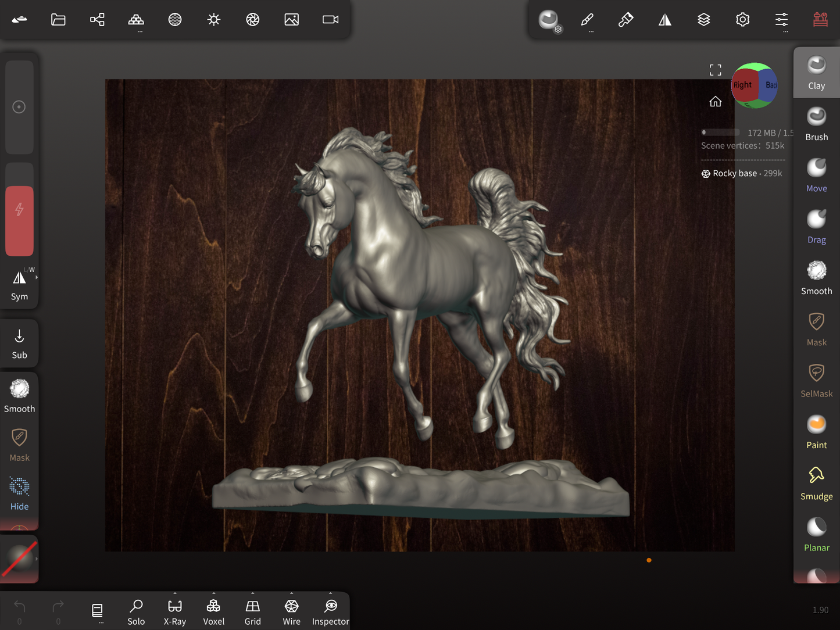
Task: Click the Sub button
Action: [19, 343]
